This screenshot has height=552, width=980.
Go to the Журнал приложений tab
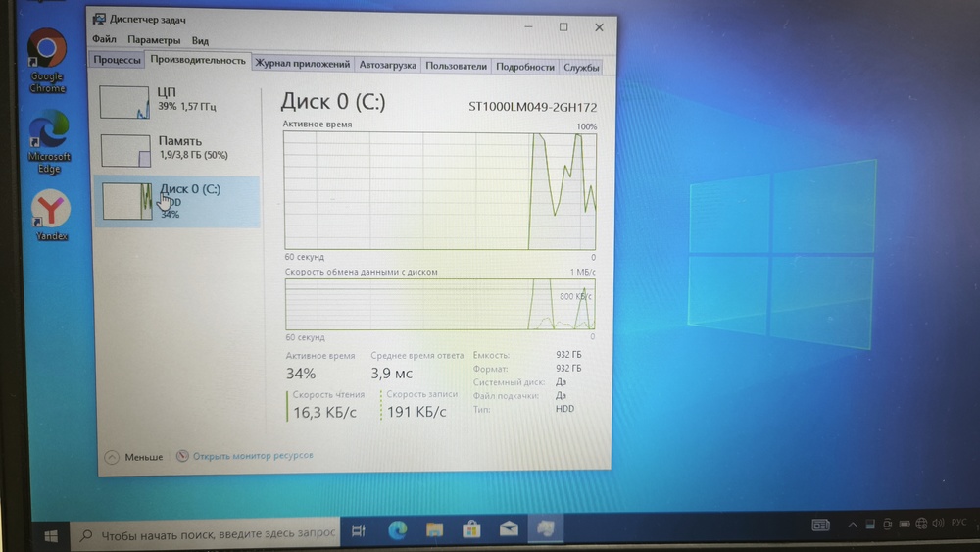[303, 64]
